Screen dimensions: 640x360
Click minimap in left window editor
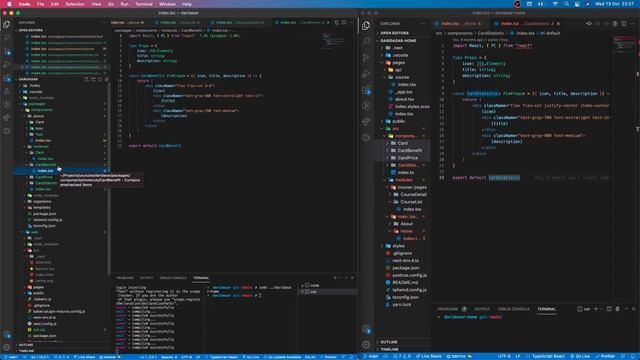[x=333, y=41]
